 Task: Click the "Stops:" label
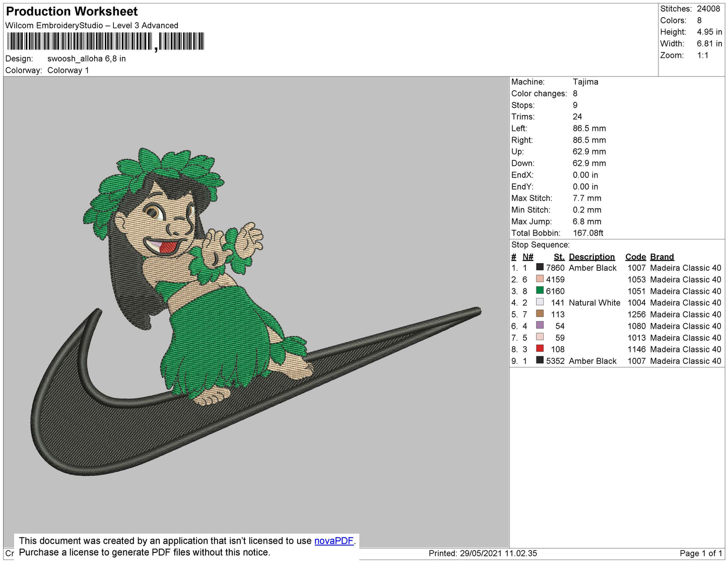[523, 105]
